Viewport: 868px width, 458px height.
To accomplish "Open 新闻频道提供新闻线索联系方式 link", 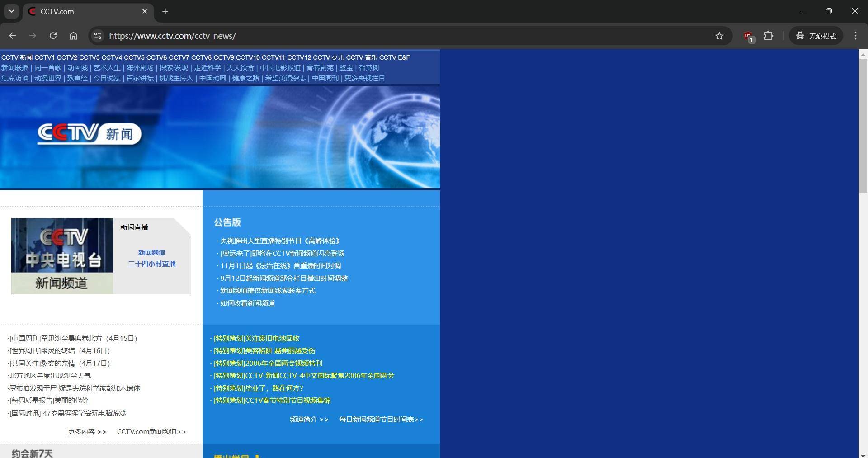I will (x=268, y=291).
